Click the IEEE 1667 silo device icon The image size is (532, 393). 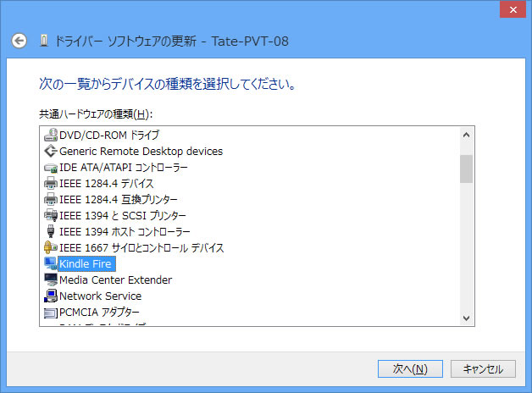point(51,247)
